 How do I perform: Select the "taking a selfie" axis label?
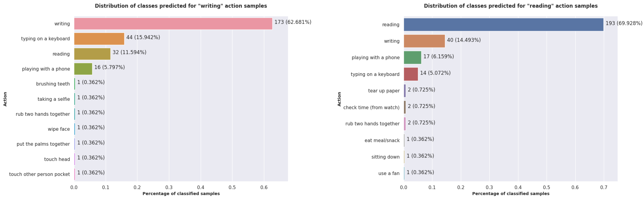[x=54, y=99]
